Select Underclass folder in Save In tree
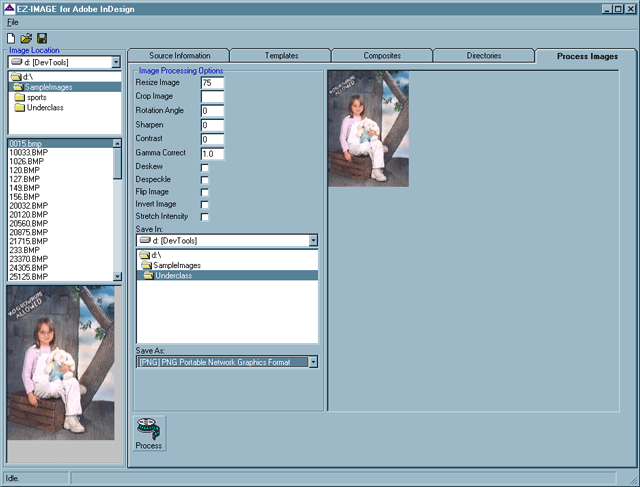This screenshot has height=487, width=640. [x=227, y=276]
